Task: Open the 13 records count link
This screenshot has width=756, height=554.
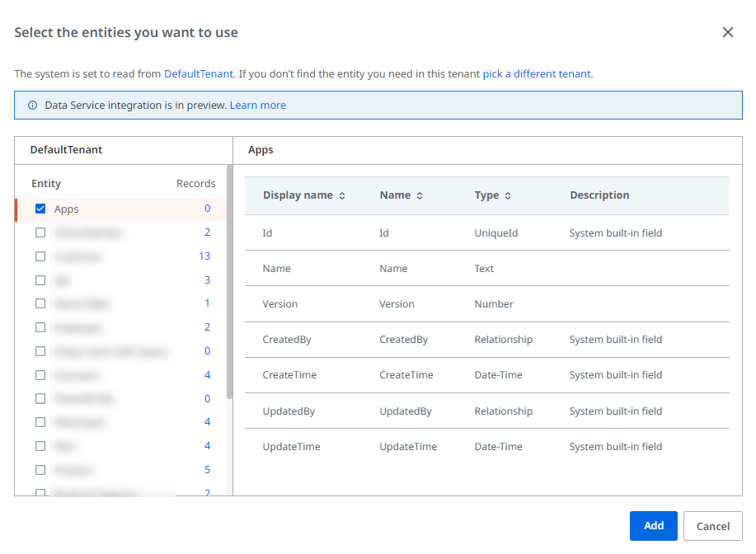Action: (204, 256)
